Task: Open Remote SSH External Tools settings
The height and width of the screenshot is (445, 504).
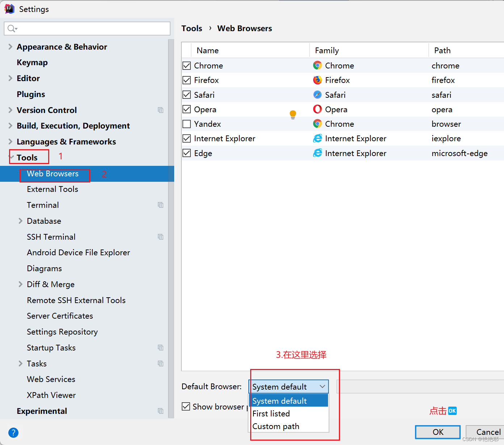Action: coord(76,300)
